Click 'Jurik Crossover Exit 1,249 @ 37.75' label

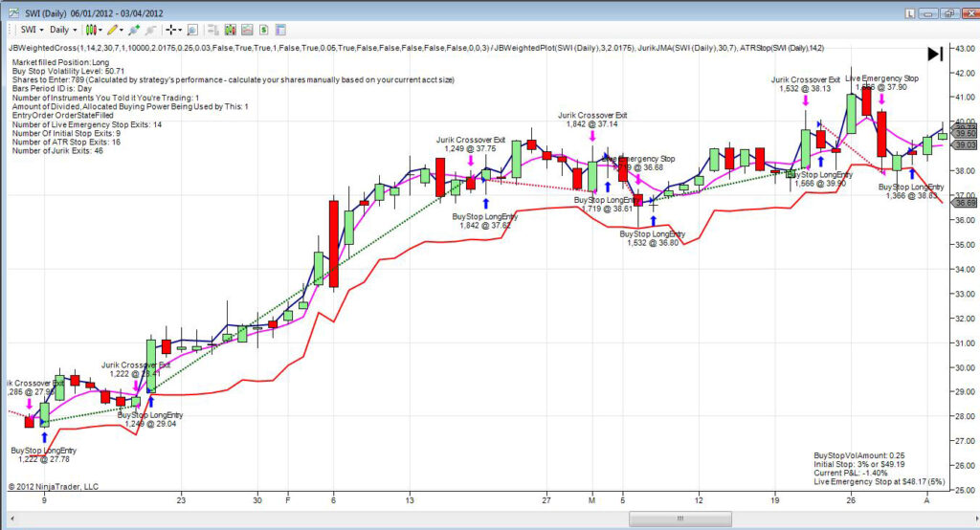[x=471, y=144]
